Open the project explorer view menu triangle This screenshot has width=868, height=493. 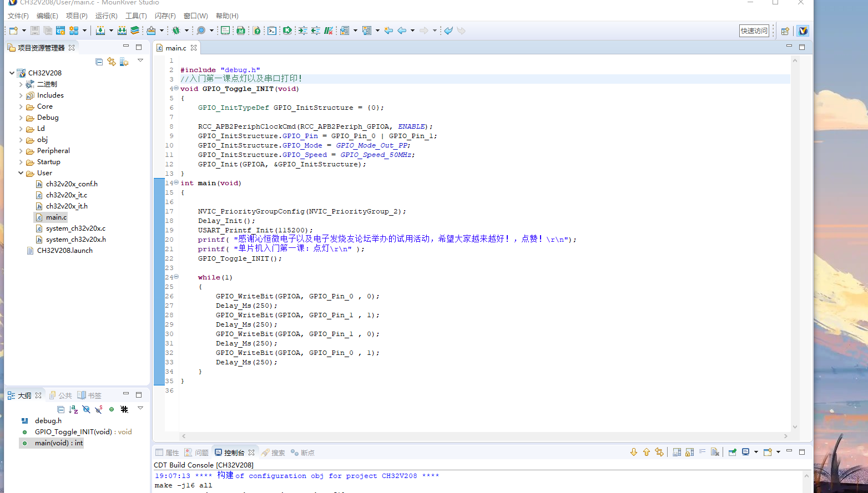pyautogui.click(x=140, y=60)
